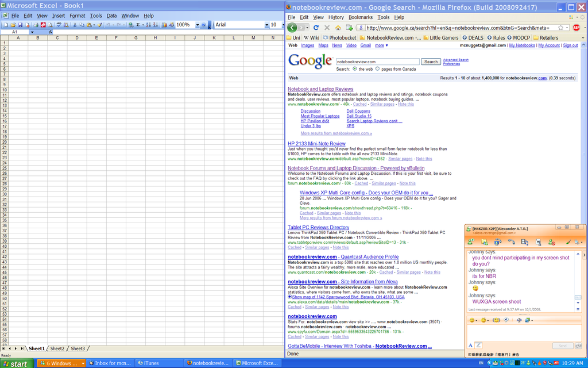Viewport: 588px width, 368px height.
Task: Click the Windows Start button
Action: click(17, 363)
